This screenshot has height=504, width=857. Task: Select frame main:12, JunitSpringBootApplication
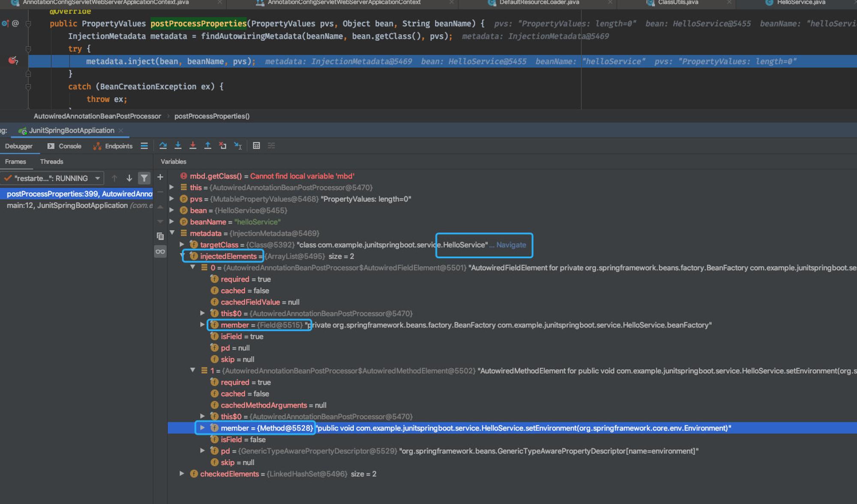coord(76,205)
